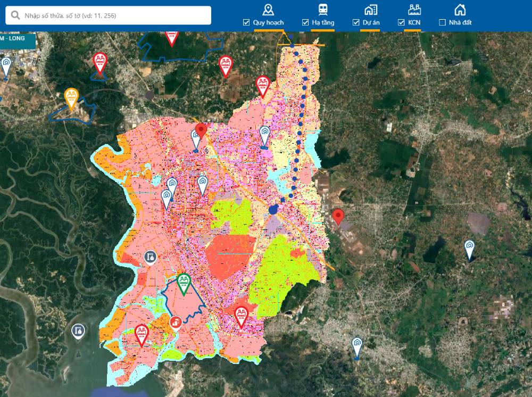The height and width of the screenshot is (397, 532).
Task: Select the blue house marker at bottom right
Action: [358, 346]
